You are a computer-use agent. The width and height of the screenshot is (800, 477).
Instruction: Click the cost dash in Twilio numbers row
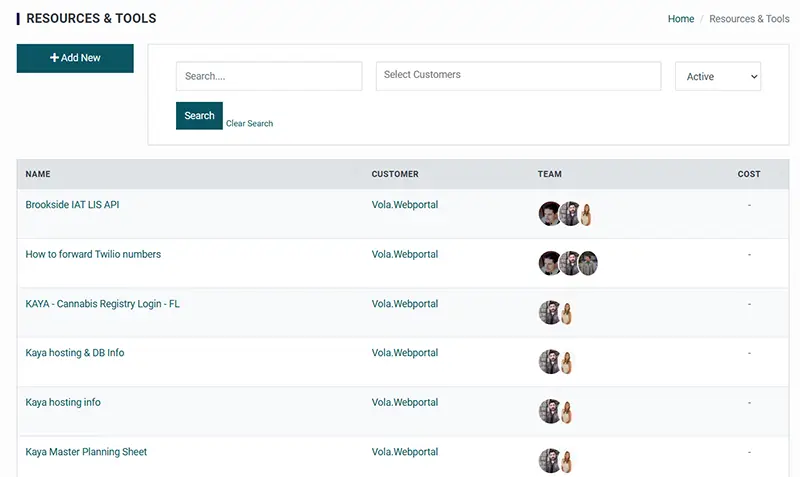(x=749, y=255)
